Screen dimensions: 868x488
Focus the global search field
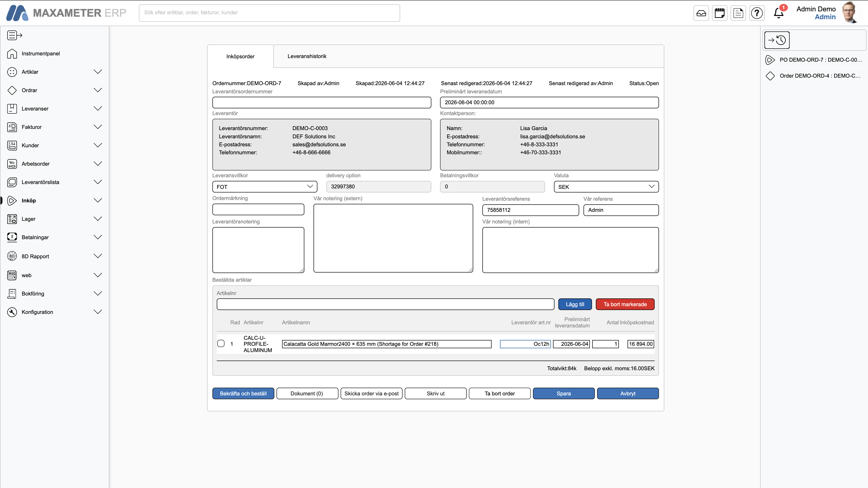tap(269, 13)
